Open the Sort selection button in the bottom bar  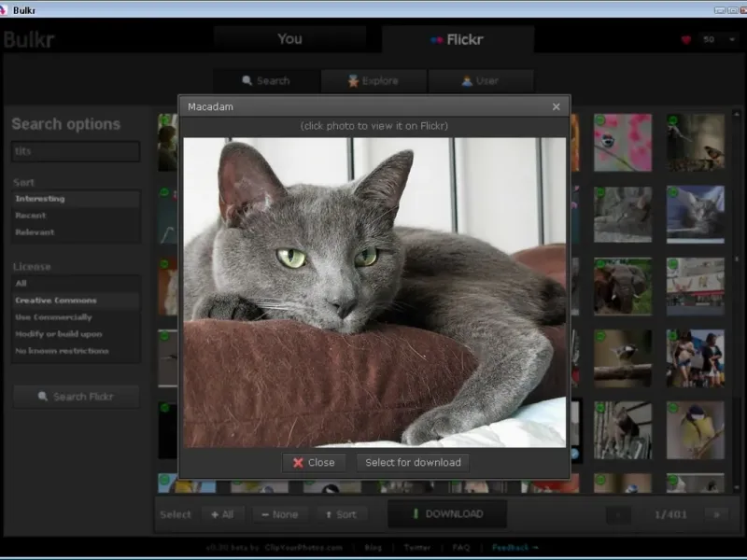click(341, 514)
